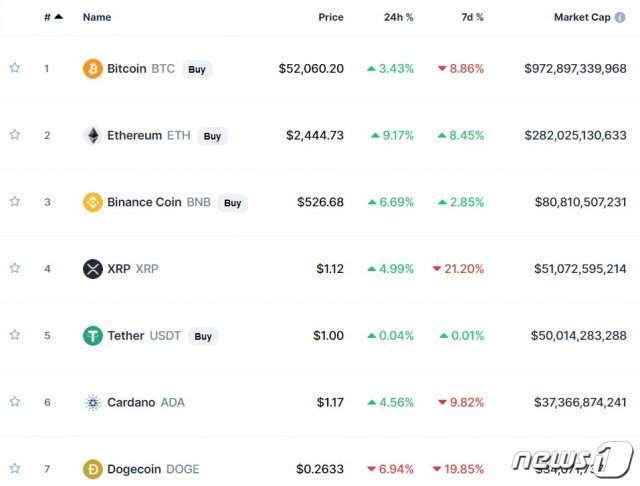
Task: Click the Tether logo icon
Action: coord(93,336)
